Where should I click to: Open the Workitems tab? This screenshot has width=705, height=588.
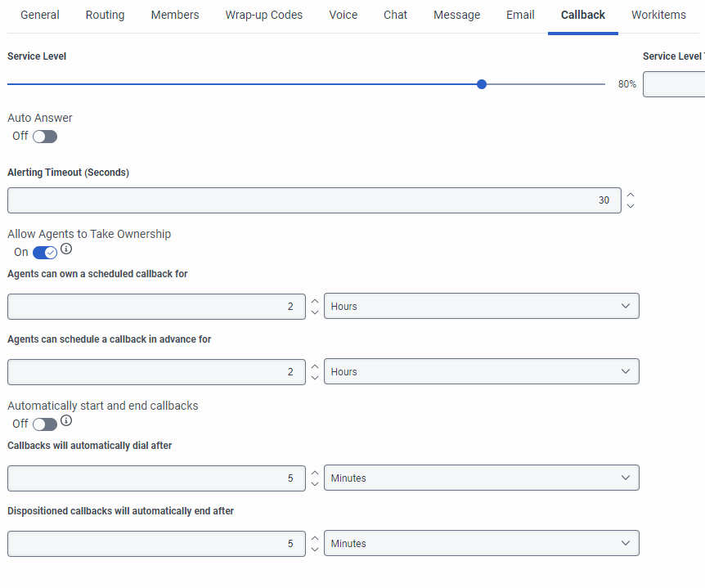click(x=658, y=15)
